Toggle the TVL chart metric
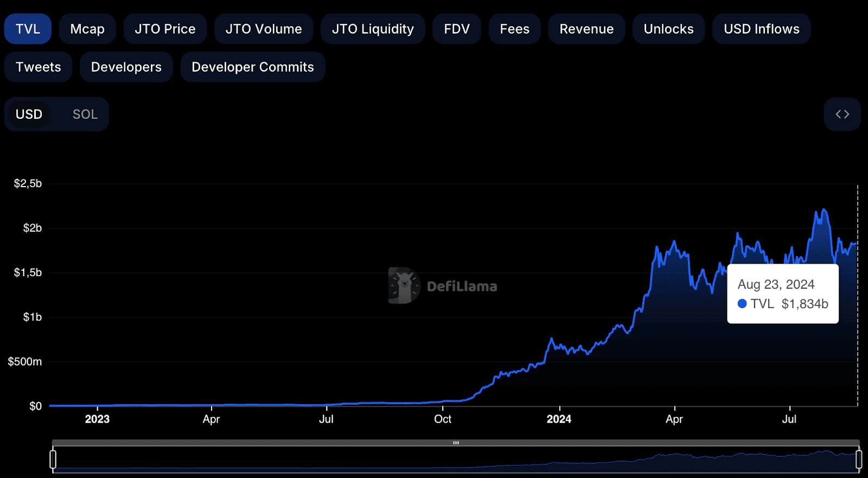Viewport: 868px width, 478px height. [28, 29]
